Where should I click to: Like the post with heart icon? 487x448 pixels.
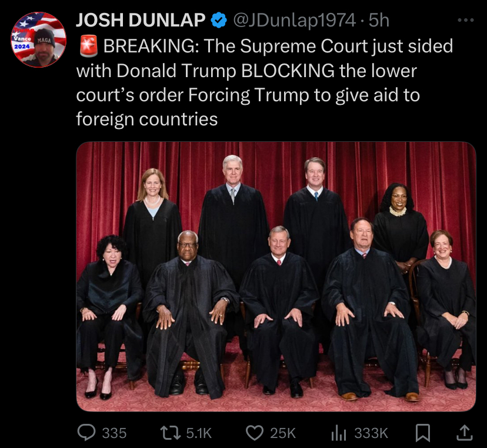[x=255, y=433]
